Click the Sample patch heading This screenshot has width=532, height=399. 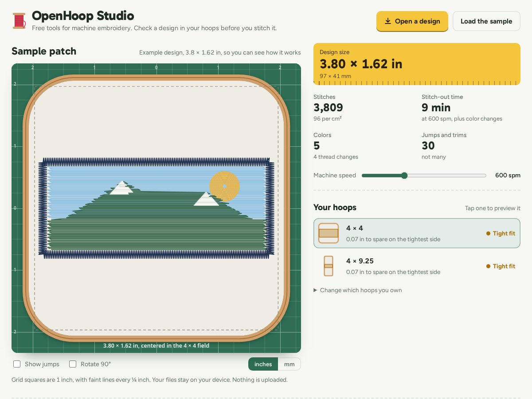pyautogui.click(x=44, y=51)
